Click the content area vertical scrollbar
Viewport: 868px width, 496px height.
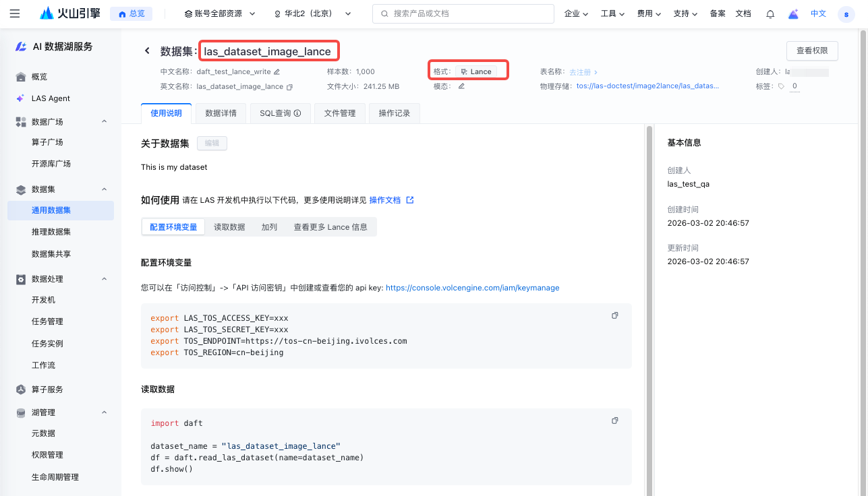(649, 310)
